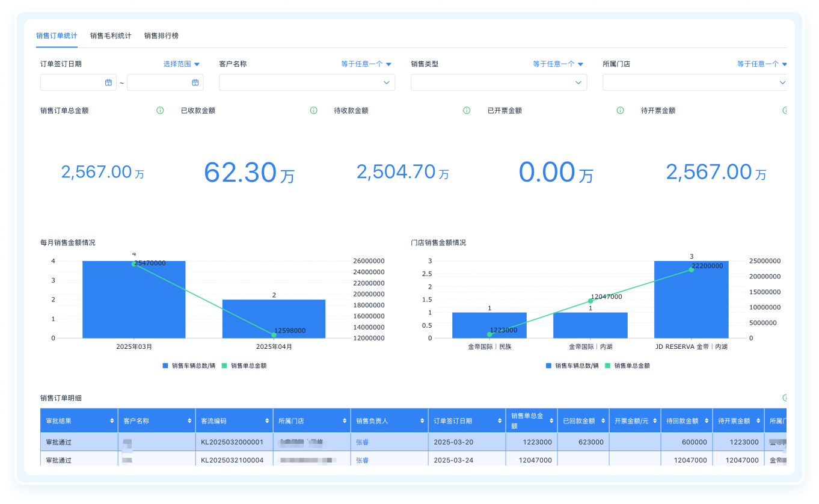Toggle 销售单总金额 legend in store chart
The width and height of the screenshot is (819, 504).
coord(627,365)
